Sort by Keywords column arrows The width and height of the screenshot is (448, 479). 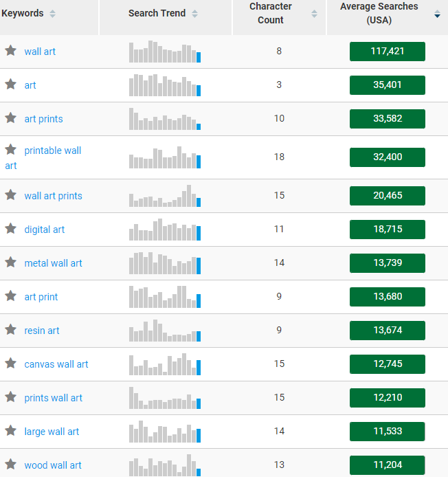click(x=52, y=14)
